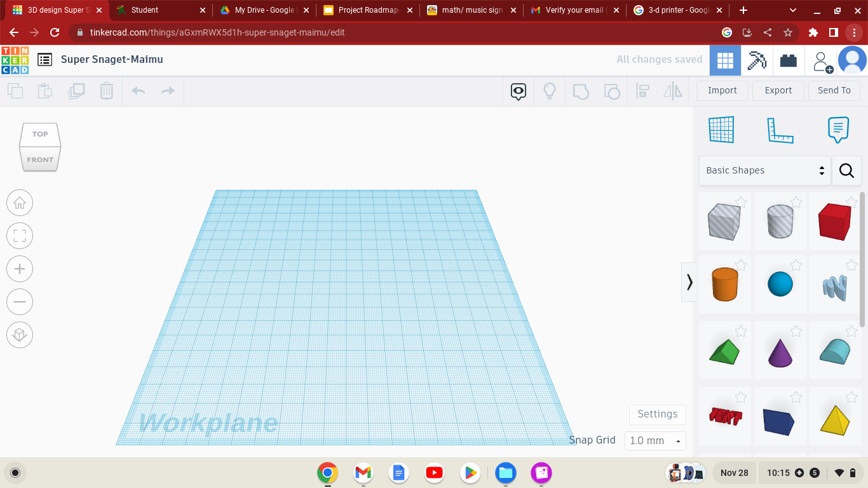Screen dimensions: 868x488
Task: Select the red Box shape thumbnail
Action: pos(834,220)
